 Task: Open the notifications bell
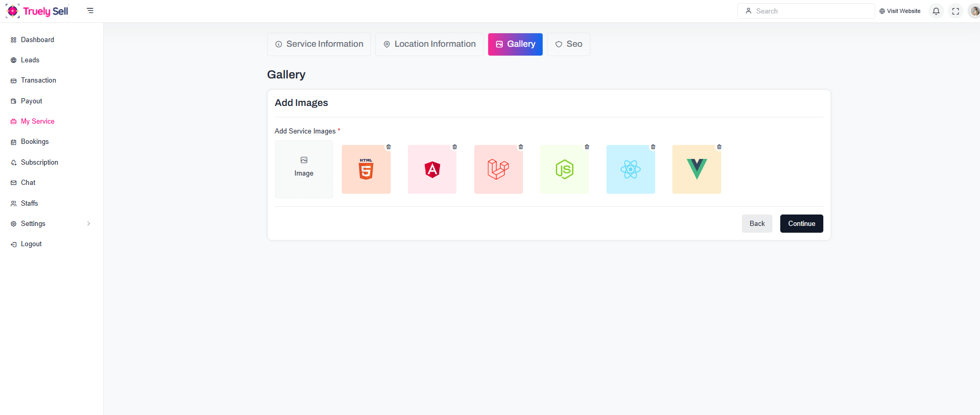point(936,11)
